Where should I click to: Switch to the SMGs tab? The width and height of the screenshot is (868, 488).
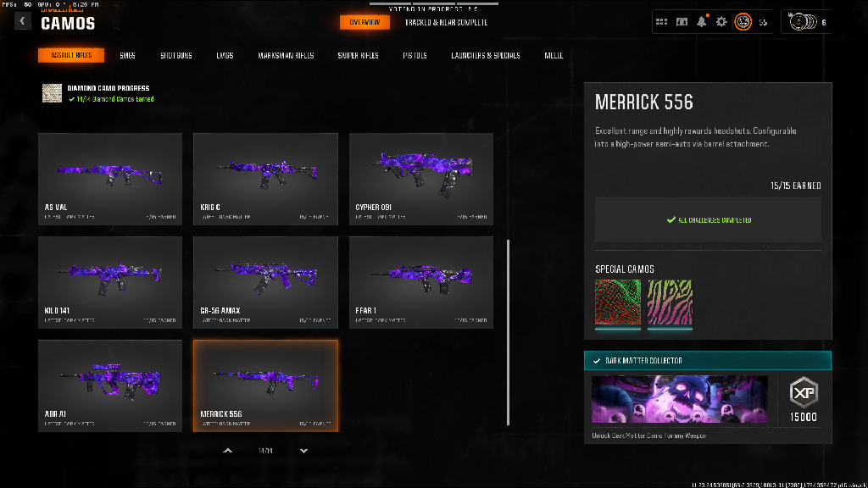click(x=127, y=56)
